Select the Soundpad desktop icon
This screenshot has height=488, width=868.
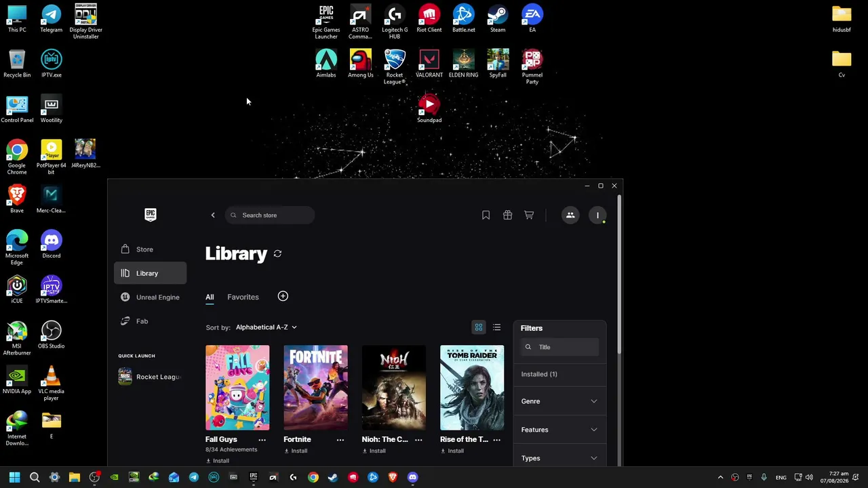(429, 109)
